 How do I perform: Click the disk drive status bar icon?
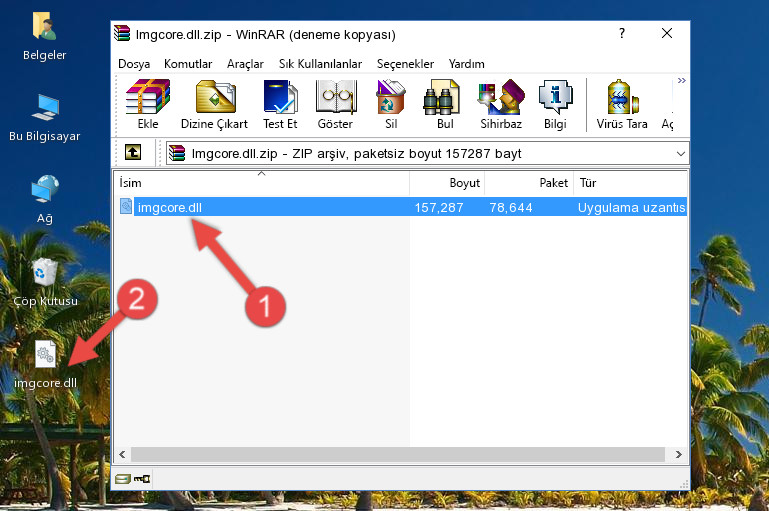[123, 479]
